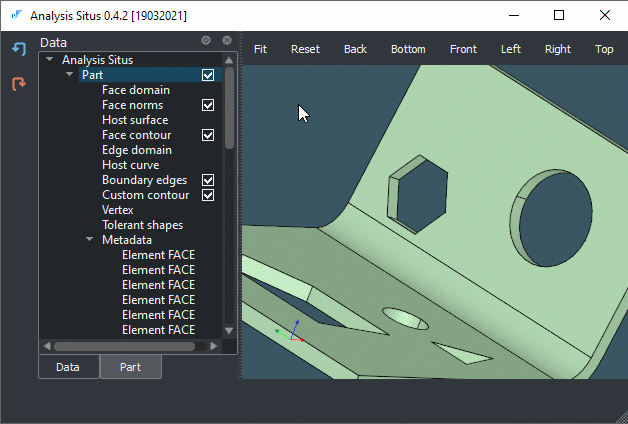Collapse the Analysis Situs root node
The height and width of the screenshot is (424, 628).
50,59
